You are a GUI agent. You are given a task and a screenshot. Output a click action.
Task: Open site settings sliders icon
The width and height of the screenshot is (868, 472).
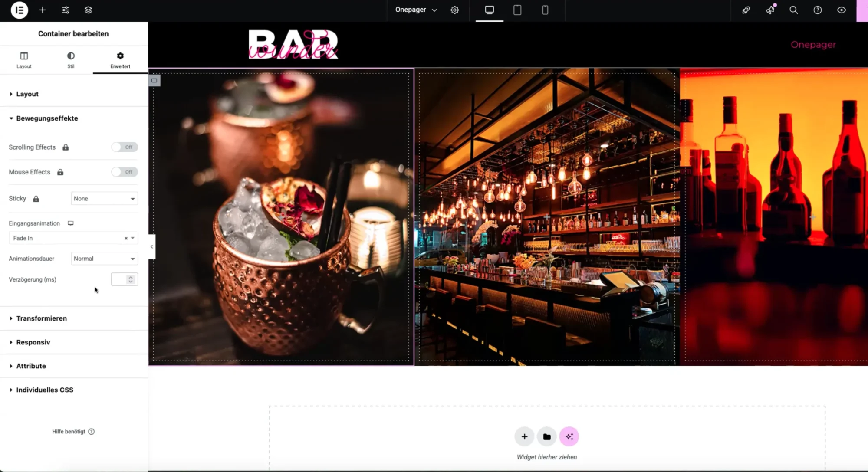[66, 10]
